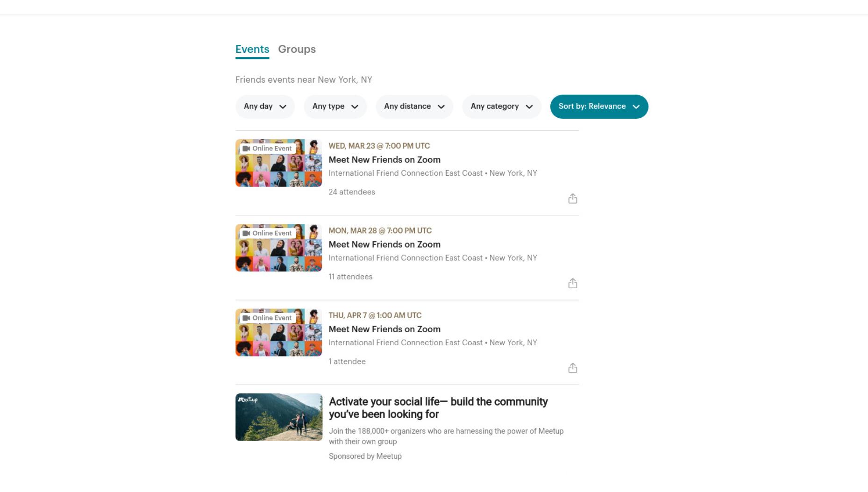Open Meet New Friends on Zoom Mar 23 event
868x492 pixels.
(384, 160)
